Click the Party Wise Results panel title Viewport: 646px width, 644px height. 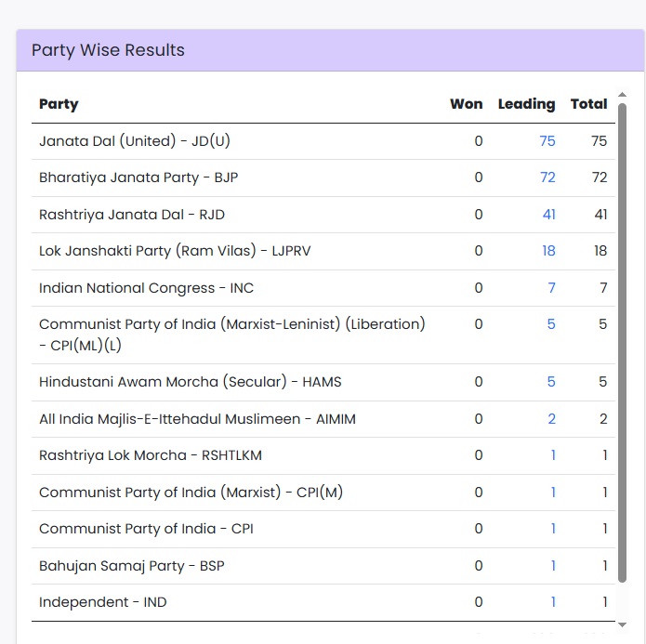click(108, 50)
